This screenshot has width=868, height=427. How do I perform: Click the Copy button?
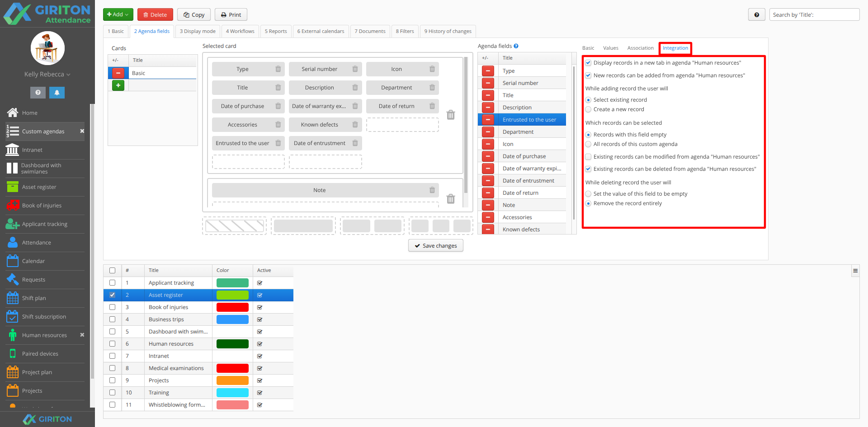[194, 14]
